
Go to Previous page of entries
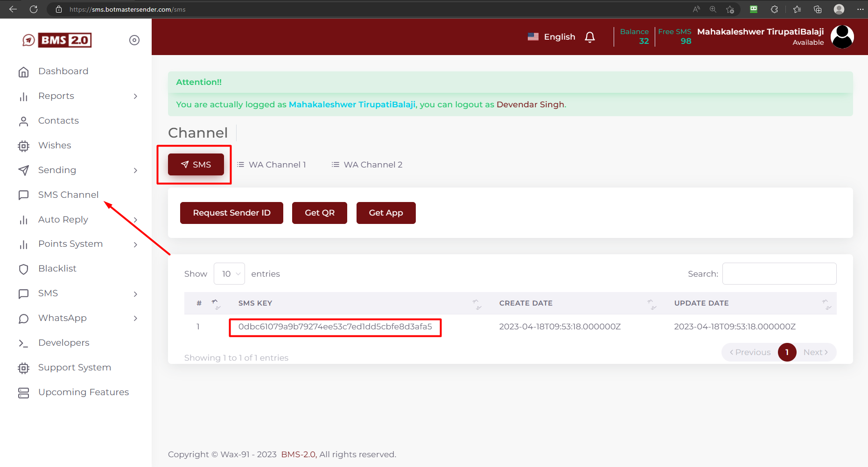tap(750, 352)
